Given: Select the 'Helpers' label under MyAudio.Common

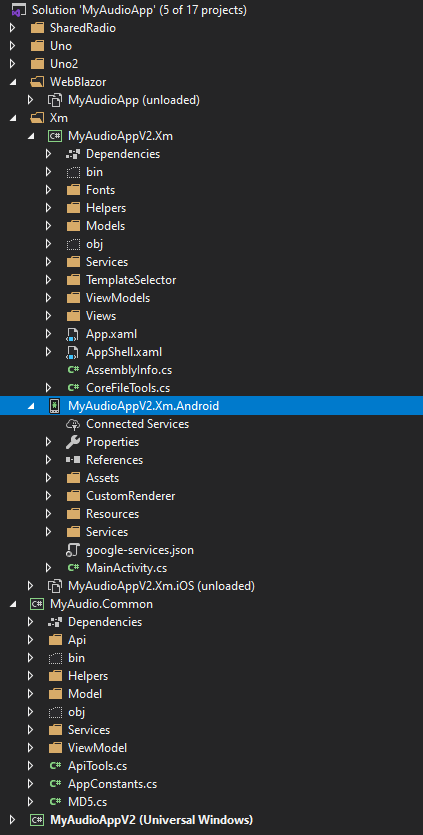Looking at the screenshot, I should pyautogui.click(x=88, y=676).
